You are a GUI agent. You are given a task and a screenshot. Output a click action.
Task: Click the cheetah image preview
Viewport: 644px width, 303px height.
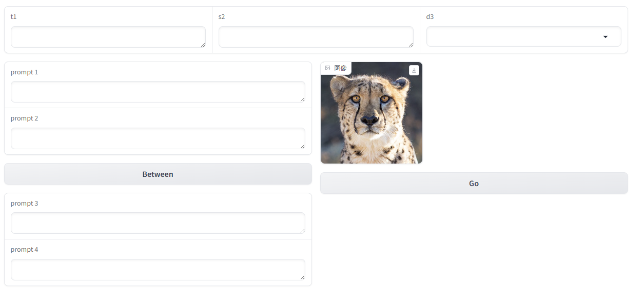(x=372, y=113)
